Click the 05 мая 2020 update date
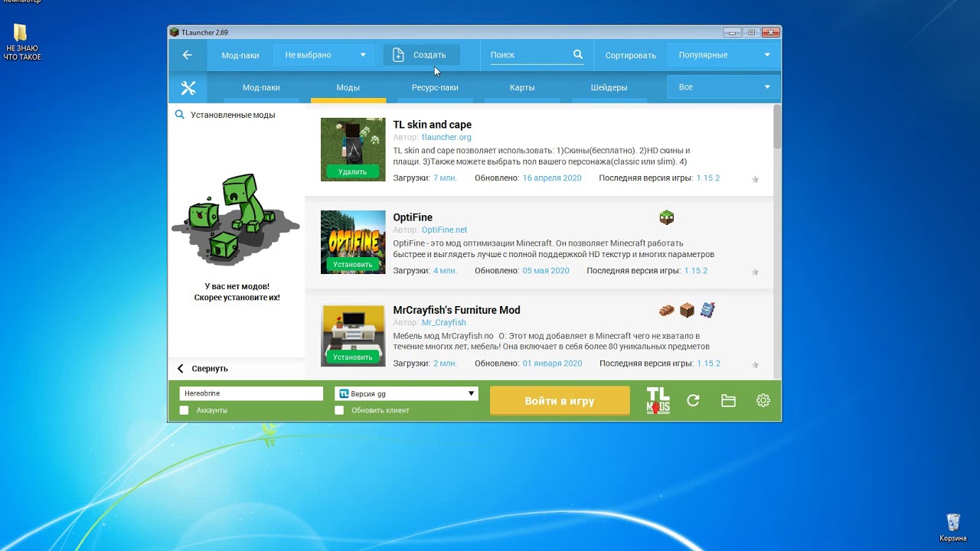This screenshot has width=980, height=551. [x=546, y=271]
